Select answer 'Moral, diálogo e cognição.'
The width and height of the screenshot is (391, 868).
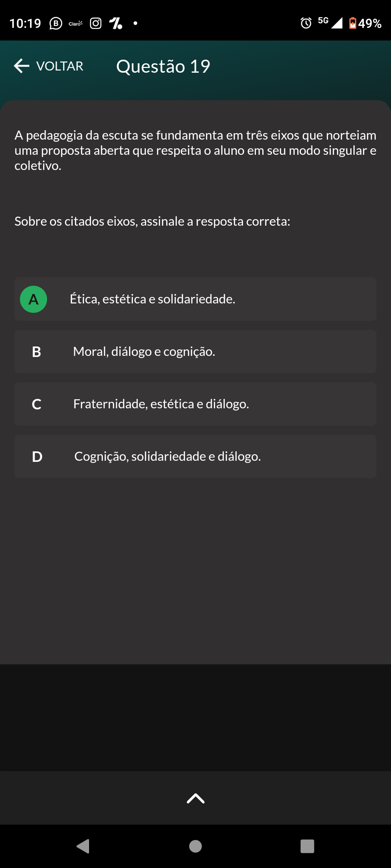point(144,352)
